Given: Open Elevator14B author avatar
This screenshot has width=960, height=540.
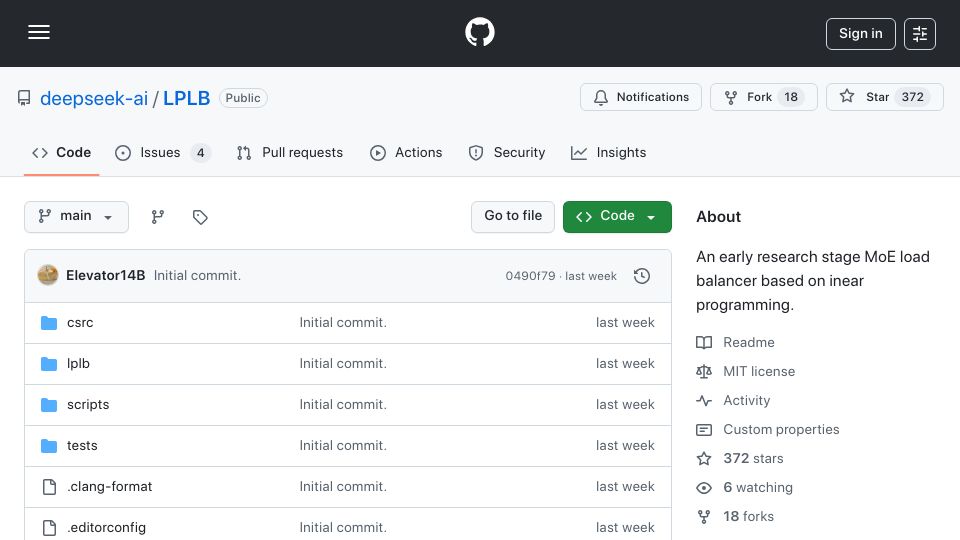Looking at the screenshot, I should pos(48,276).
